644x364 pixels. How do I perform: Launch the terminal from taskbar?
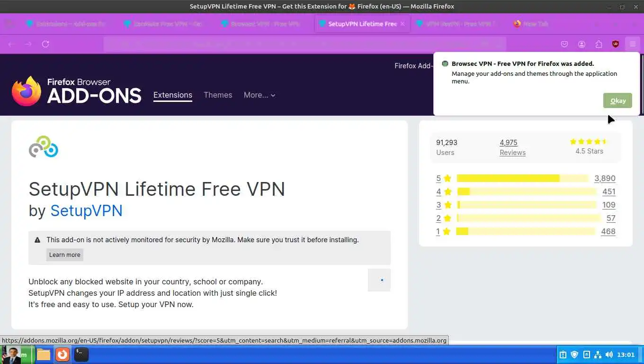tap(81, 354)
